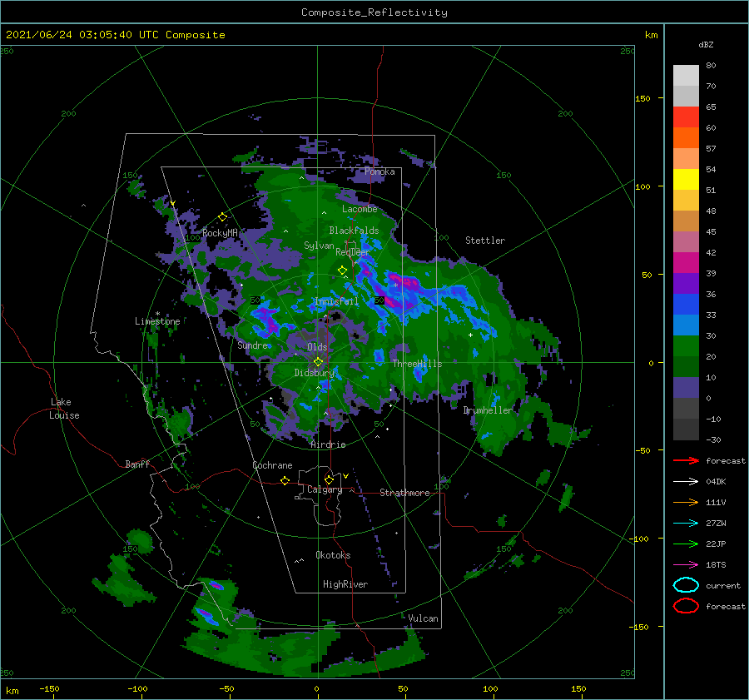
Task: Click the green 22JP arrow icon
Action: click(x=686, y=544)
